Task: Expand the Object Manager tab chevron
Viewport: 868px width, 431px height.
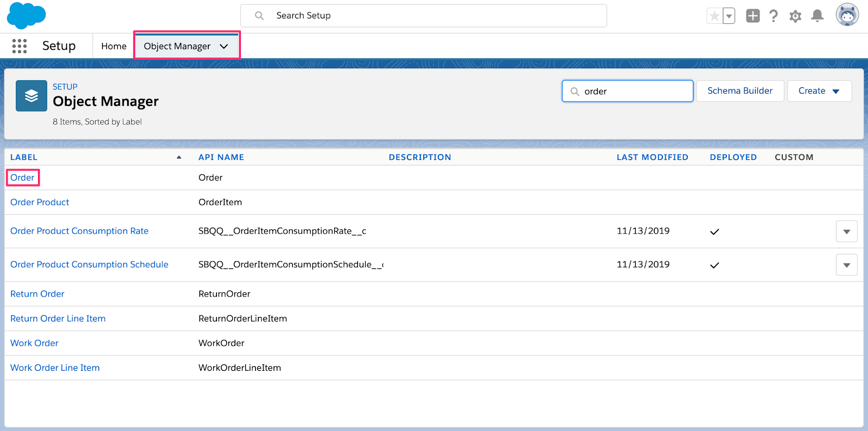Action: click(224, 46)
